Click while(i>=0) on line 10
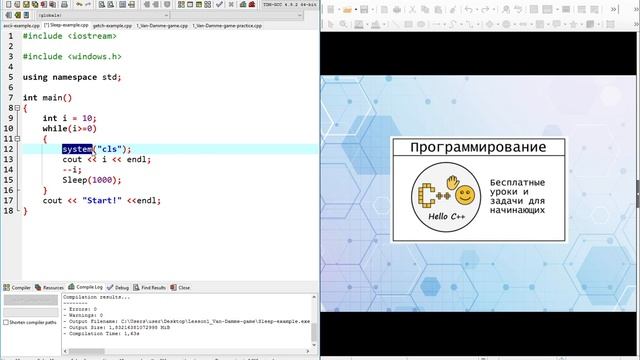640x360 pixels. 69,129
